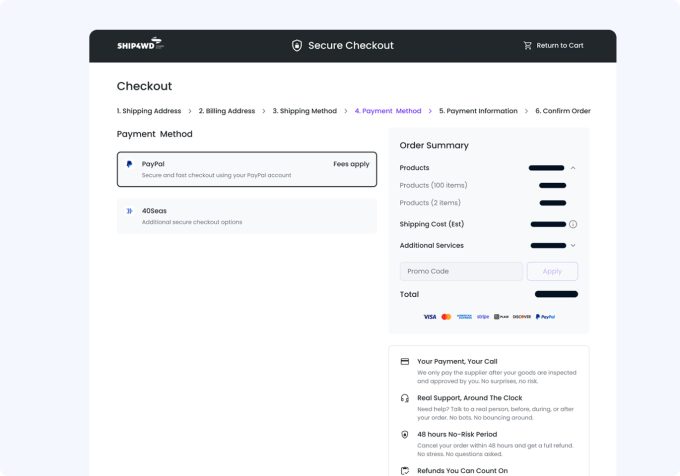Viewport: 680px width, 476px height.
Task: Expand the Additional Services chevron
Action: click(573, 245)
